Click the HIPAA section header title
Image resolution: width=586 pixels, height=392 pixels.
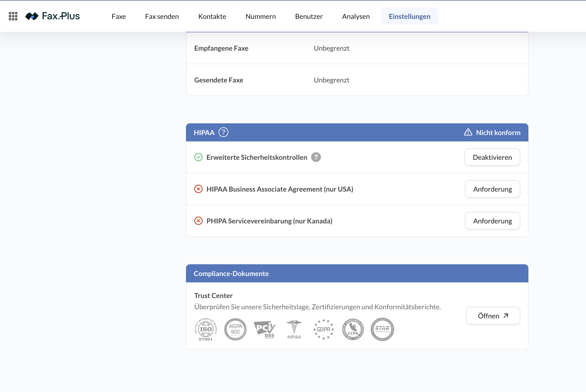tap(204, 132)
